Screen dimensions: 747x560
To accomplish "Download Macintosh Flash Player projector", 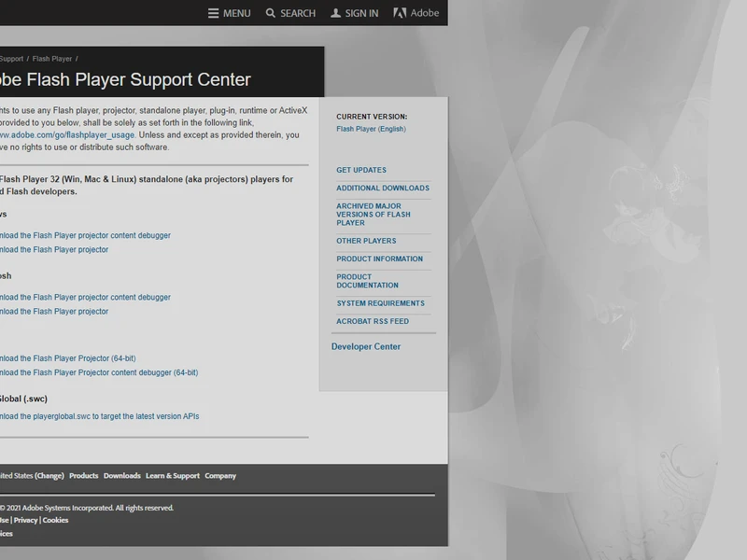I will click(54, 312).
